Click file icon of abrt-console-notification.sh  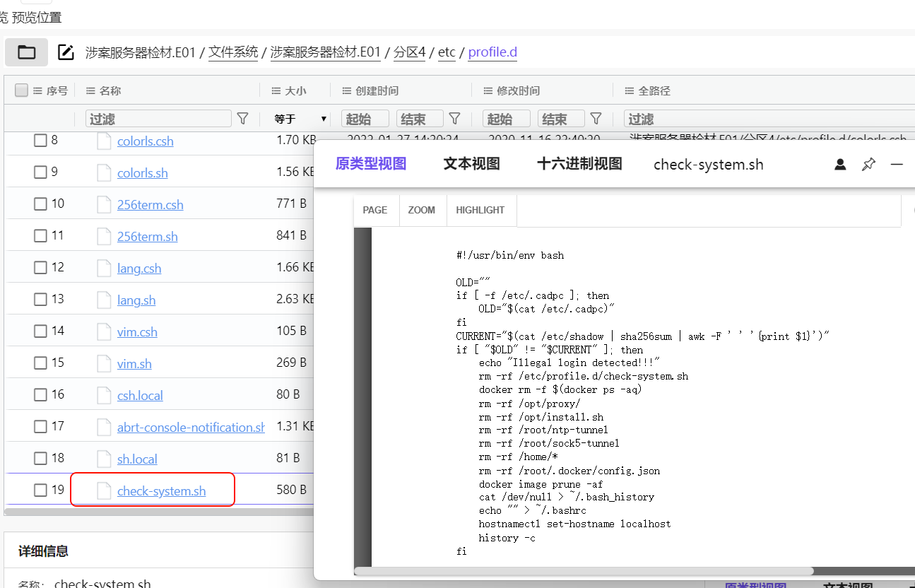point(104,427)
